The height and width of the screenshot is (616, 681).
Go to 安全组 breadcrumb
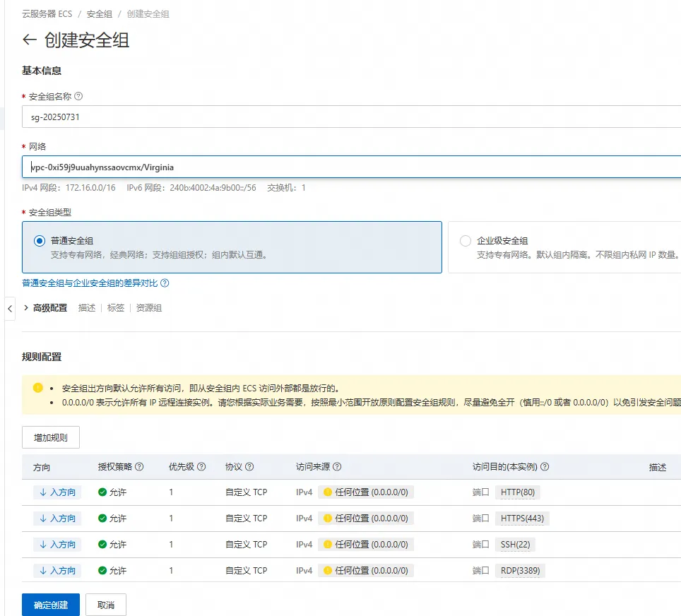(x=100, y=14)
